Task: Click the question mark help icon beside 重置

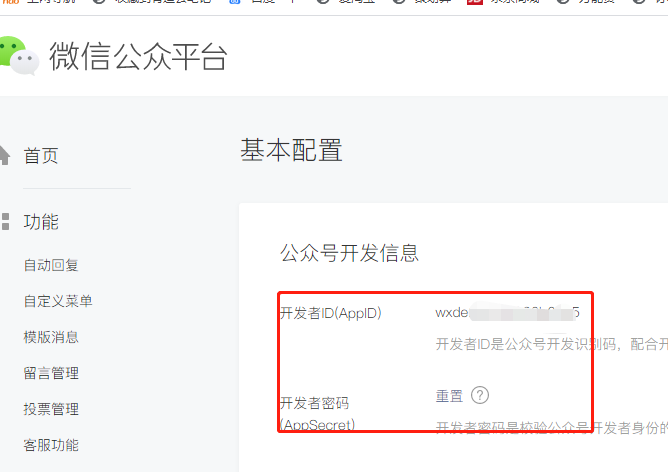Action: click(480, 395)
